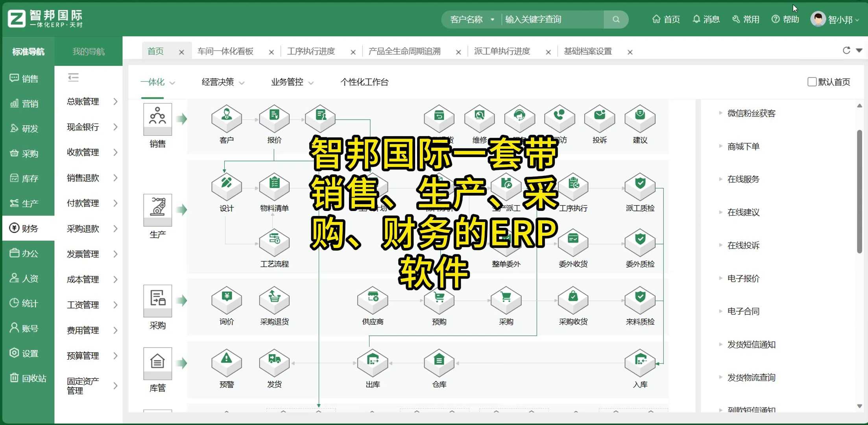The height and width of the screenshot is (425, 868).
Task: Go to 首页 in top bar
Action: 666,19
